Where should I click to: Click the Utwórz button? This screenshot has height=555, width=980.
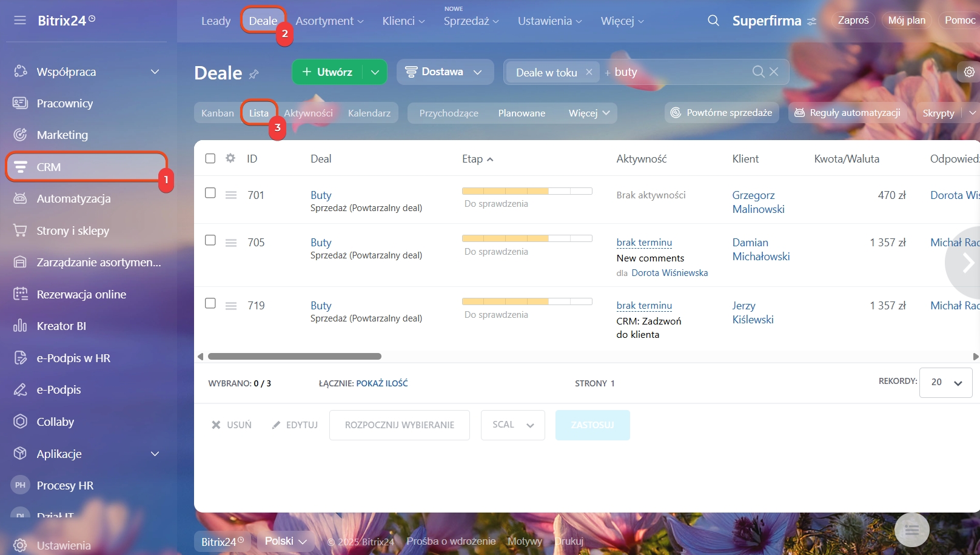pos(327,72)
